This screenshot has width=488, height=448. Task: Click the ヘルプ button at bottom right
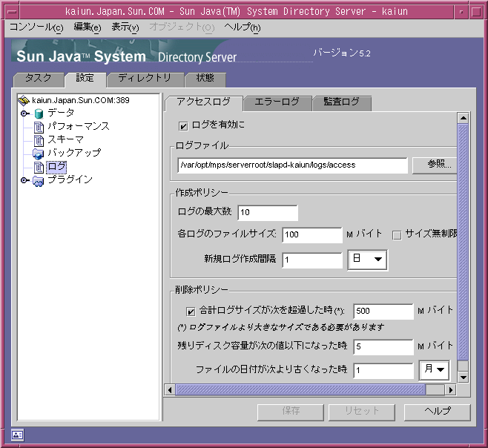[438, 412]
